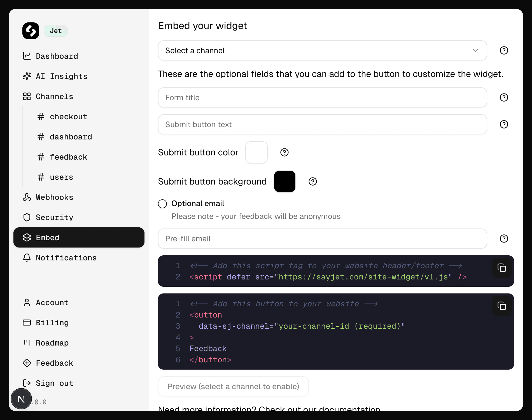Select the Security shield icon
The width and height of the screenshot is (532, 420).
point(27,217)
